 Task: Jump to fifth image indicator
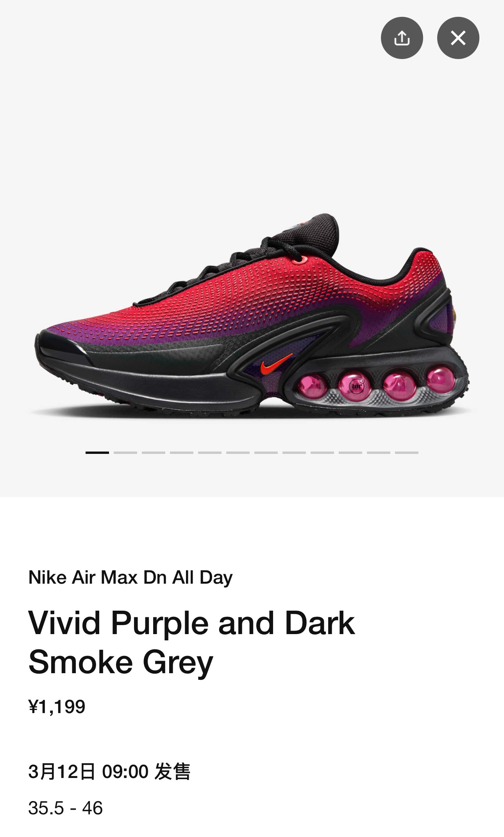[x=210, y=452]
